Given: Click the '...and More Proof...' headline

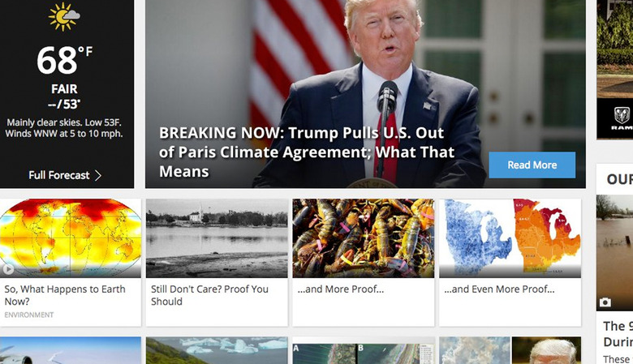Looking at the screenshot, I should coord(341,289).
